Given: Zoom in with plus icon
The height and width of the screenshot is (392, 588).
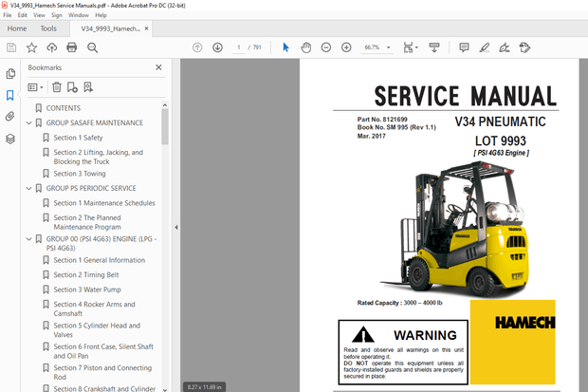Looking at the screenshot, I should [346, 47].
